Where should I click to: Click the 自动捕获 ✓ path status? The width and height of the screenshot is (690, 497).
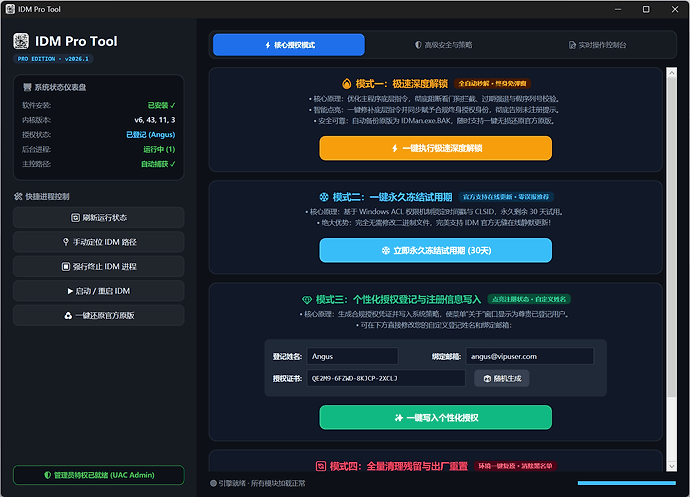[x=158, y=164]
